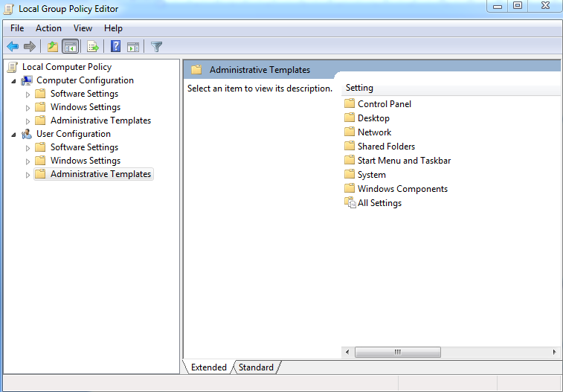Click the All Settings icon
Screen dimensions: 563x392
pyautogui.click(x=350, y=202)
